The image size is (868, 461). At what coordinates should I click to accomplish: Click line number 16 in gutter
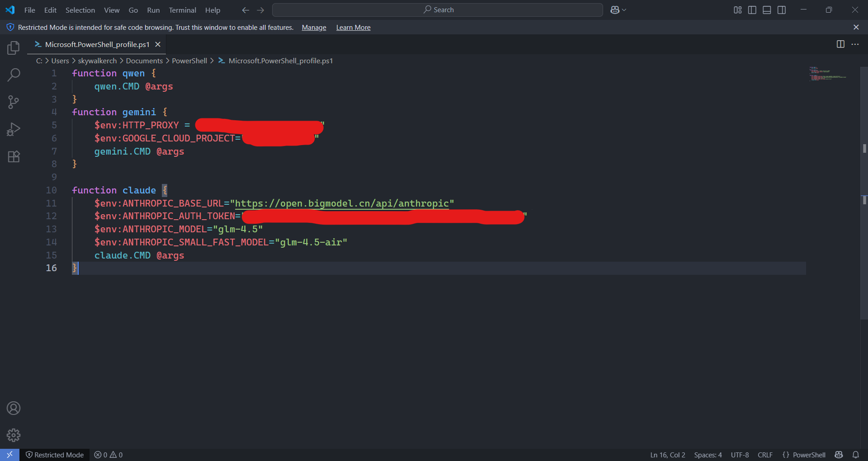click(x=51, y=268)
